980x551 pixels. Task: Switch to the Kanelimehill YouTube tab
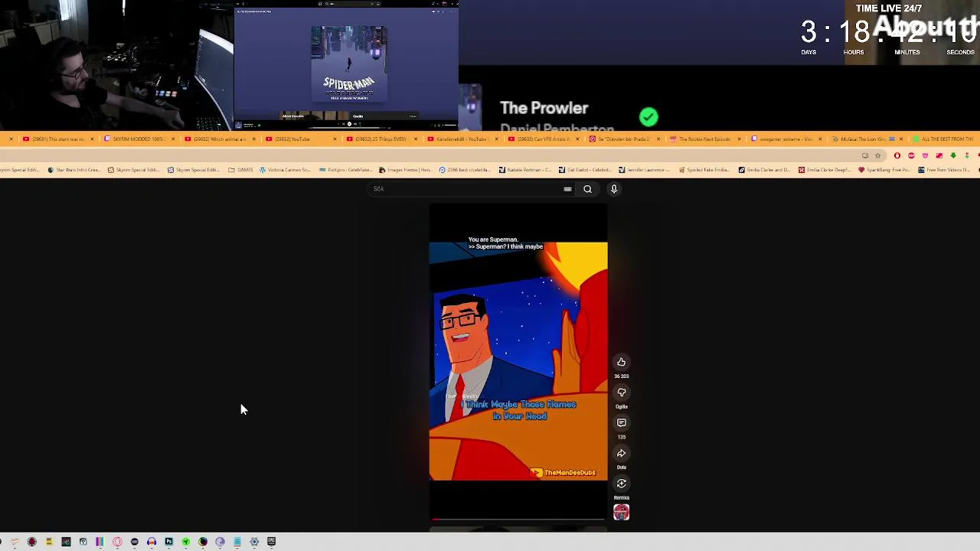point(461,139)
